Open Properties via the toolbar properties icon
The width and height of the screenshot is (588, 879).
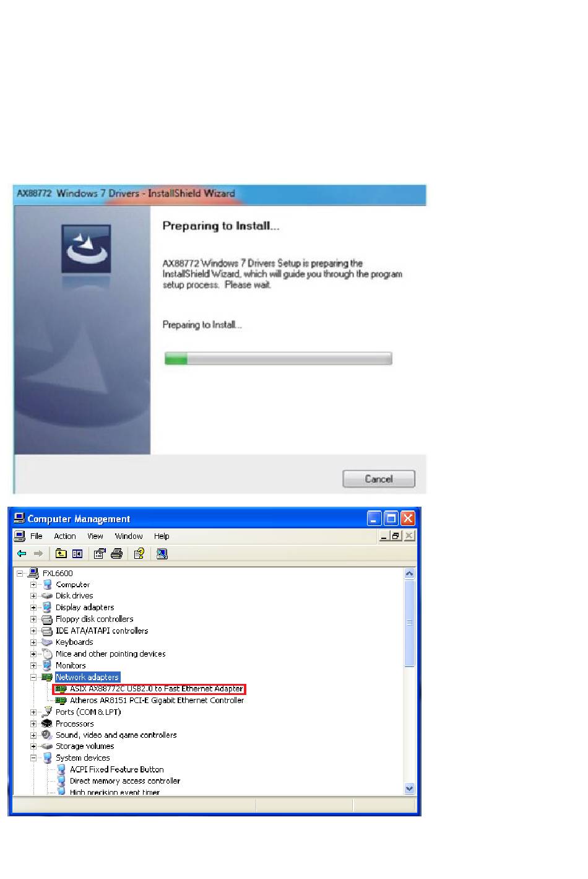(x=100, y=554)
